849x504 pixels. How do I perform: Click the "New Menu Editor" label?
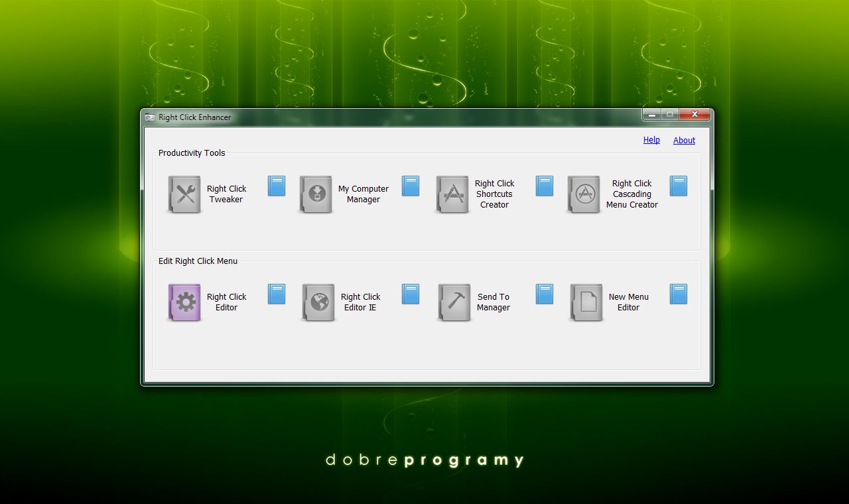click(629, 302)
